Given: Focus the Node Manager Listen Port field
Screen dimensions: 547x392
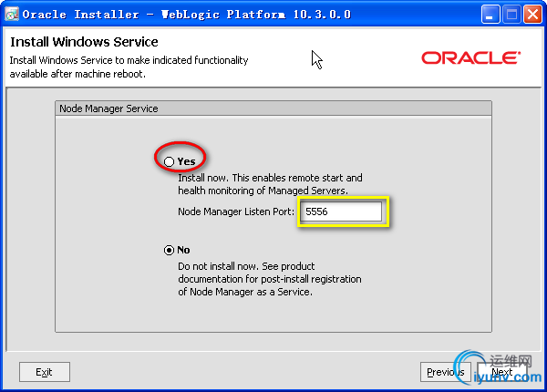Looking at the screenshot, I should tap(341, 211).
